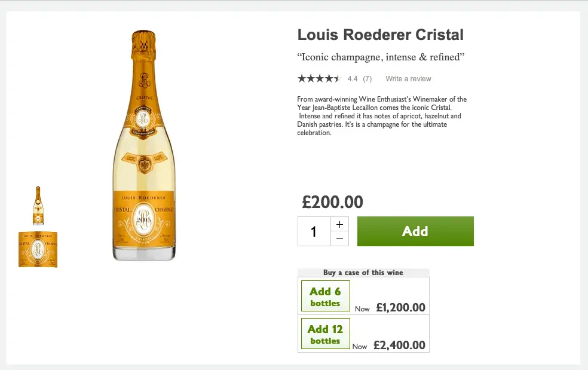Viewport: 588px width, 370px height.
Task: Click the 4.4 rating score
Action: pyautogui.click(x=353, y=79)
